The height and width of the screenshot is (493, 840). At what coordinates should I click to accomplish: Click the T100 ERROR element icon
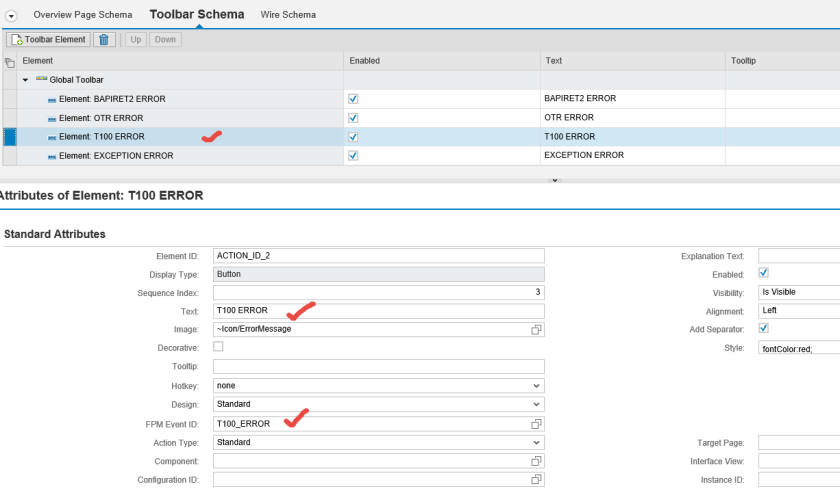tap(51, 138)
